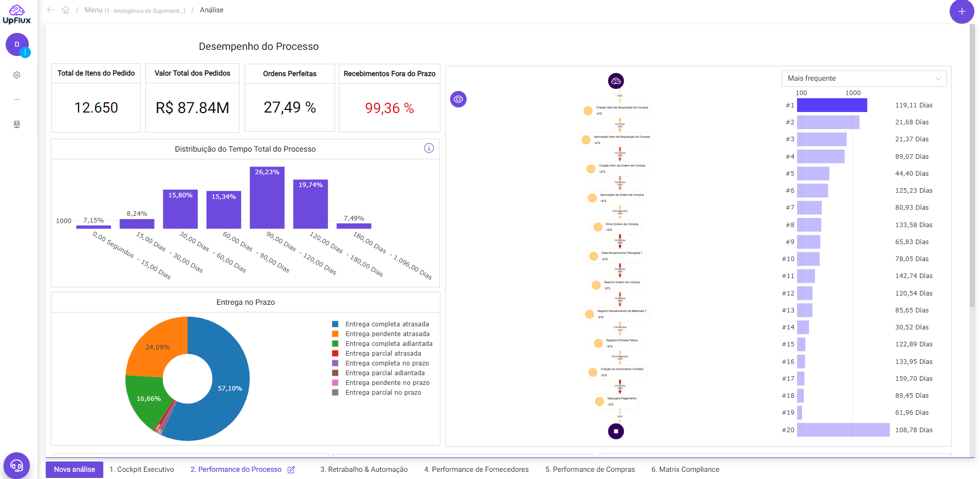Open the building icon in sidebar
Image resolution: width=980 pixels, height=479 pixels.
pos(17,124)
